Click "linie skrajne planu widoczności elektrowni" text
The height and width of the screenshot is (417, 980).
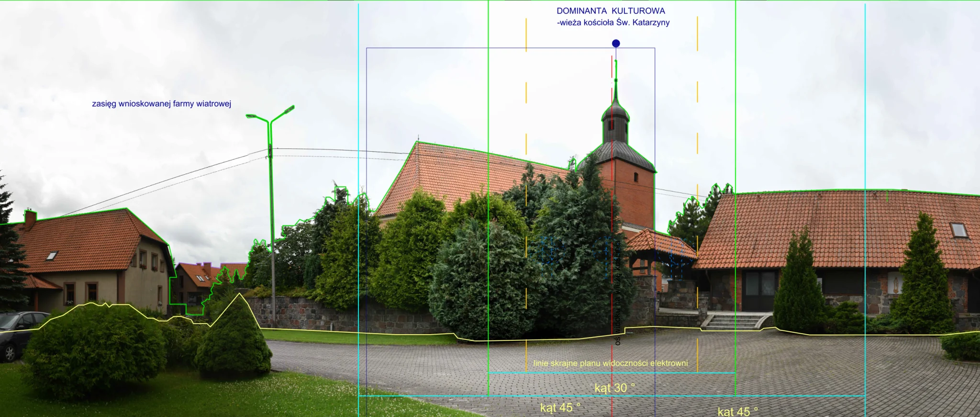pyautogui.click(x=611, y=363)
